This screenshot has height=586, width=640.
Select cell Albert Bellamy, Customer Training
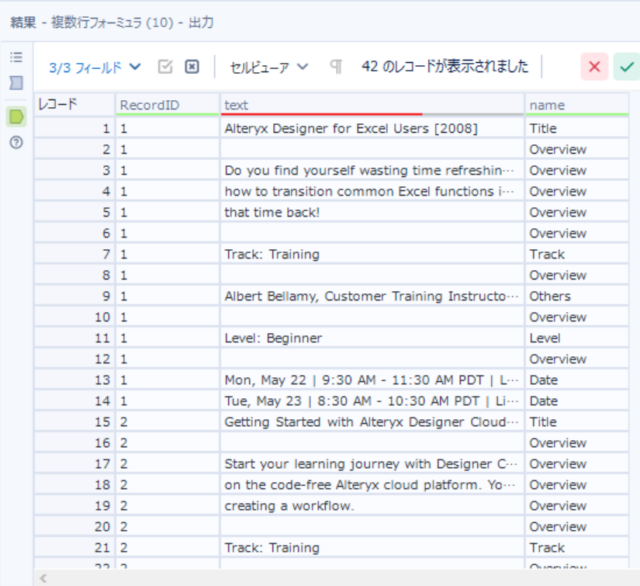pos(372,296)
